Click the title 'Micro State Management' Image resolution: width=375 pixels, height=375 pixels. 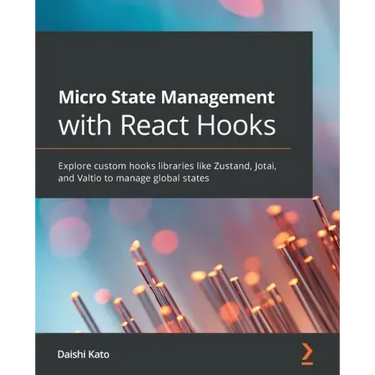167,98
